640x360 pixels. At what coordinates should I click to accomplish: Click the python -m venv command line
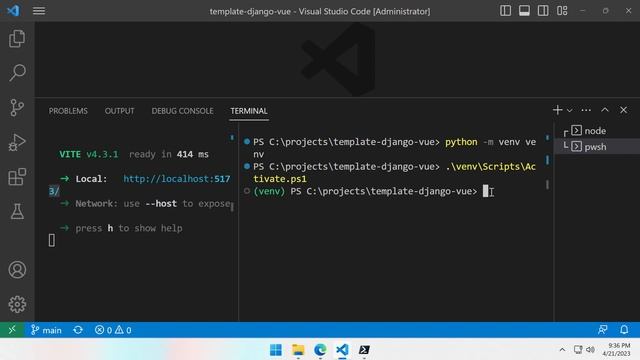394,148
